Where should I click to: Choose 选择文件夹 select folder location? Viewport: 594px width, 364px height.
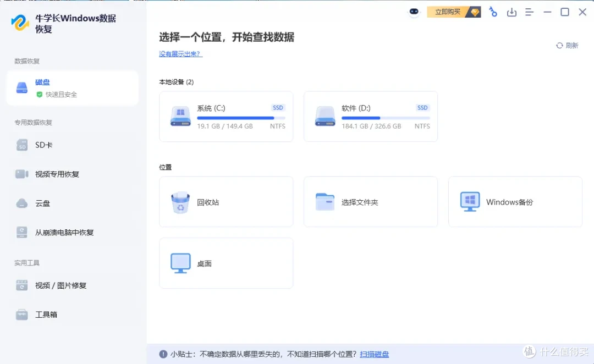371,202
